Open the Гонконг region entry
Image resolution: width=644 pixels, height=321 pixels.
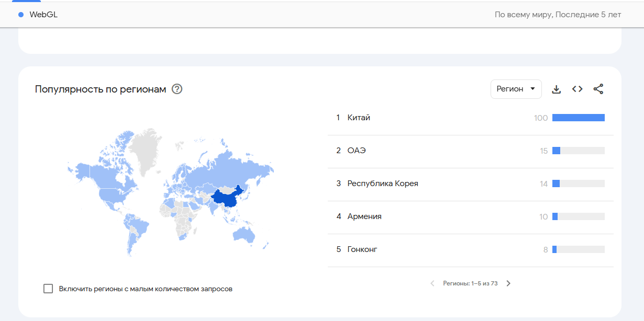click(x=362, y=249)
